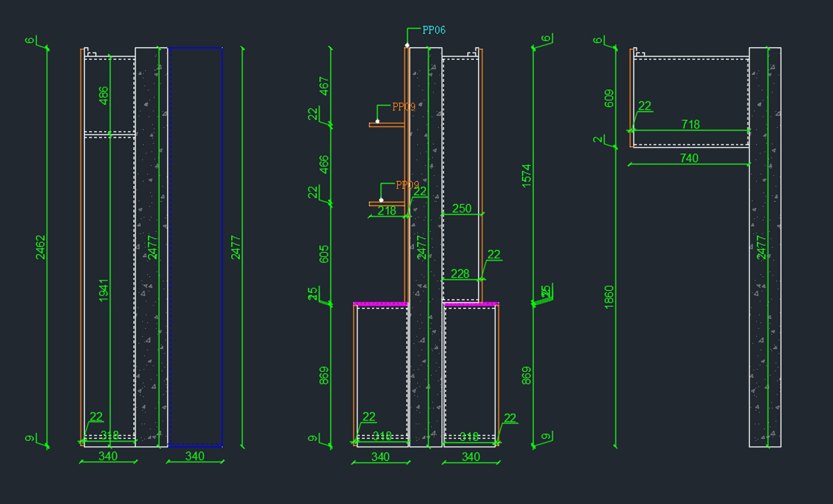
Task: Click the 718 horizontal dimension text
Action: [690, 124]
